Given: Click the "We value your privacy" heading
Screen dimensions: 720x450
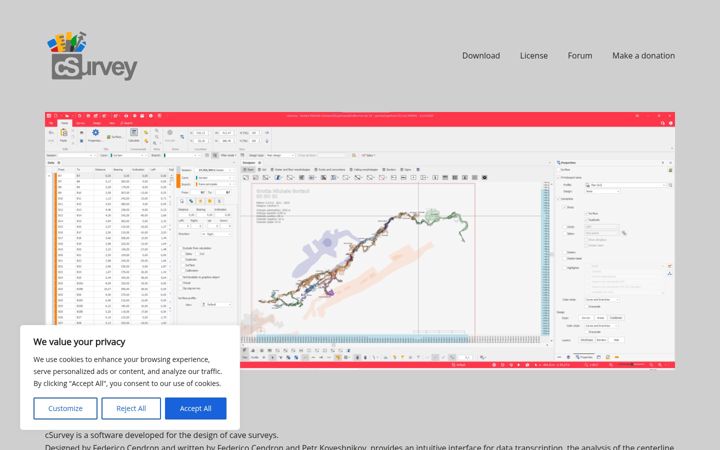Looking at the screenshot, I should point(79,342).
